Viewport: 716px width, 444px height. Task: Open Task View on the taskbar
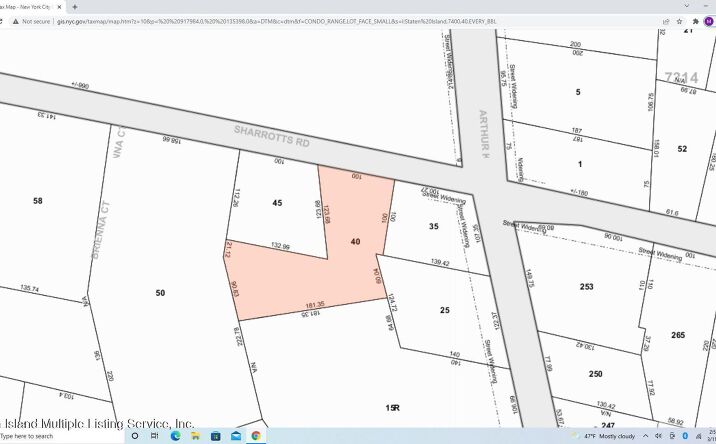[x=154, y=436]
